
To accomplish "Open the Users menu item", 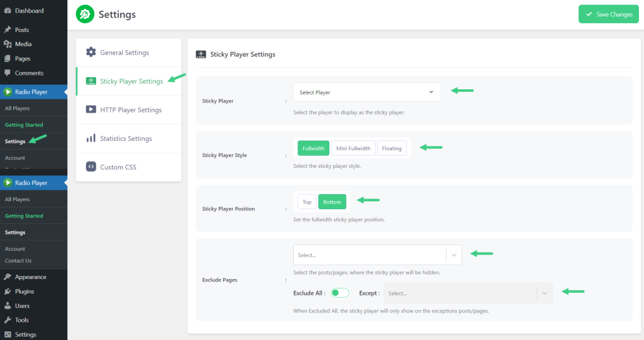I will pos(34,305).
